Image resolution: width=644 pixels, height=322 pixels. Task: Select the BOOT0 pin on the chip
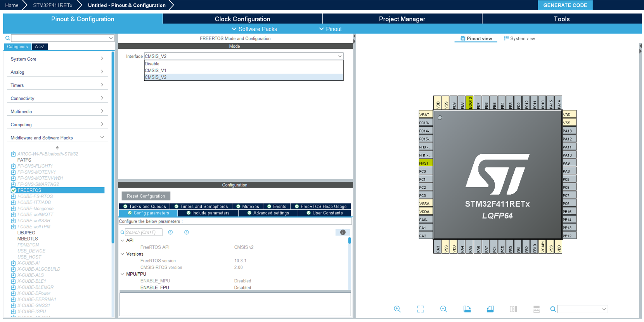[470, 103]
